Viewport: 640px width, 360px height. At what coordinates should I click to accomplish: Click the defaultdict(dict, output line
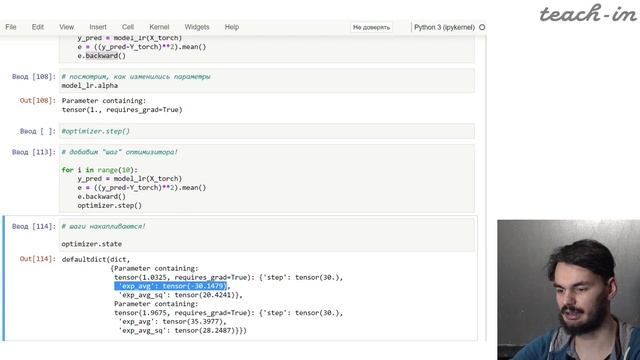[96, 260]
